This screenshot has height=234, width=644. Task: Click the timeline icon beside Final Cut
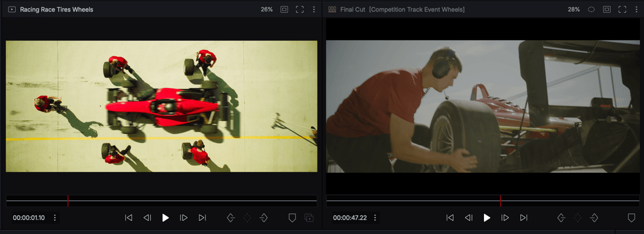click(332, 9)
